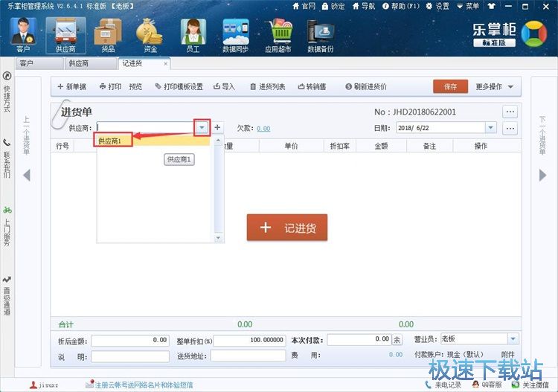558x392 pixels.
Task: Click 打印 print toolbar item
Action: point(111,87)
